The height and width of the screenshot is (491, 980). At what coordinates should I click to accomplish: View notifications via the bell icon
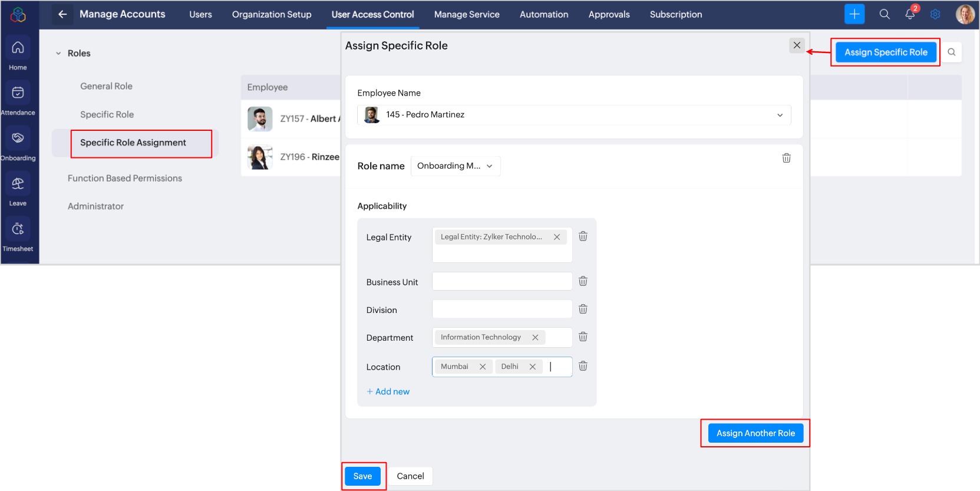(x=910, y=14)
